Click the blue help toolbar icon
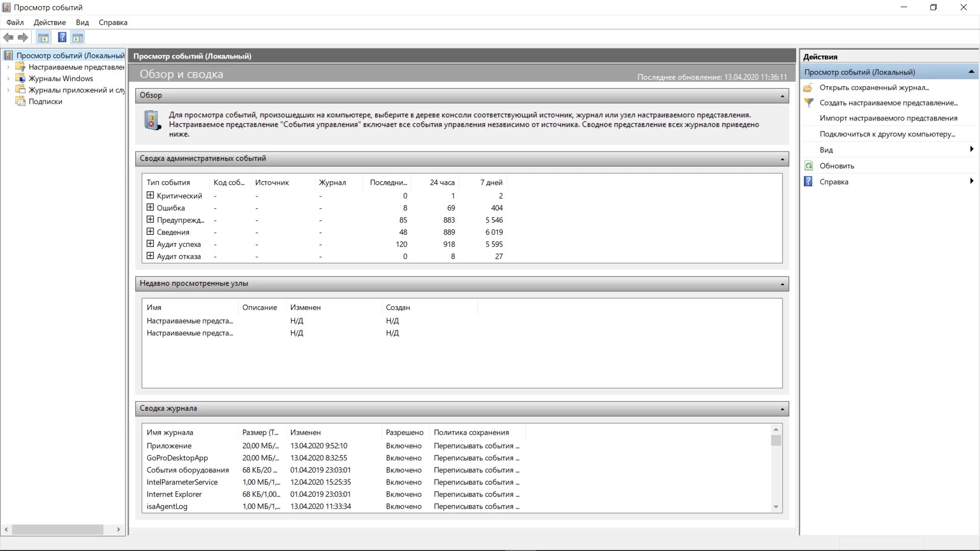980x551 pixels. click(x=62, y=37)
